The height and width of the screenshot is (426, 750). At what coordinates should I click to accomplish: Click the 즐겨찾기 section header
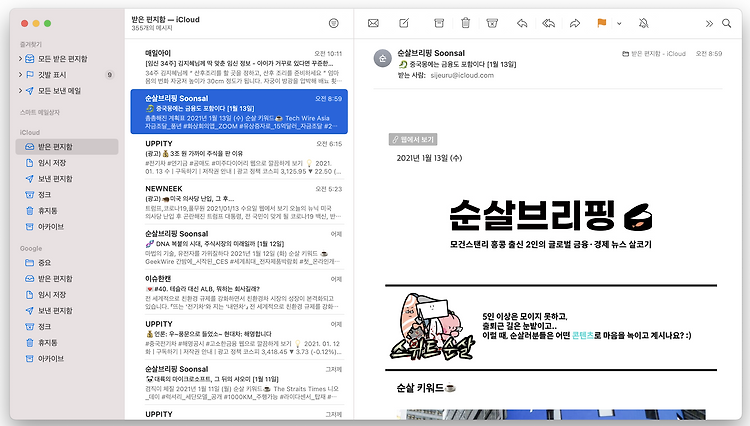31,44
